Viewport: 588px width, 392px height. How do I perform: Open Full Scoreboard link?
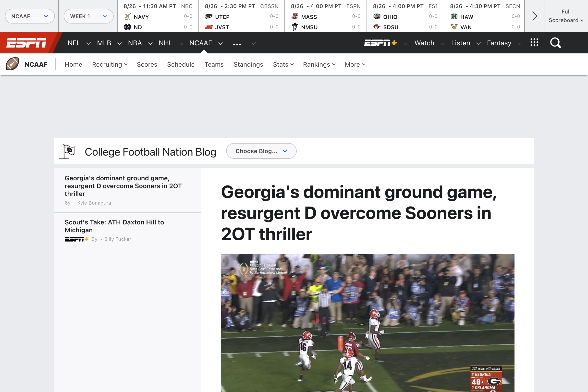click(x=566, y=16)
